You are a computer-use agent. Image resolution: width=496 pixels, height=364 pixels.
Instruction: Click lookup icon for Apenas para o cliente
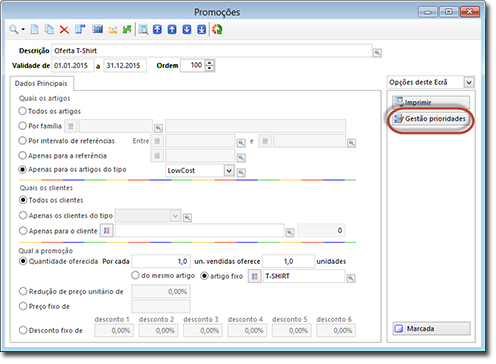[290, 232]
